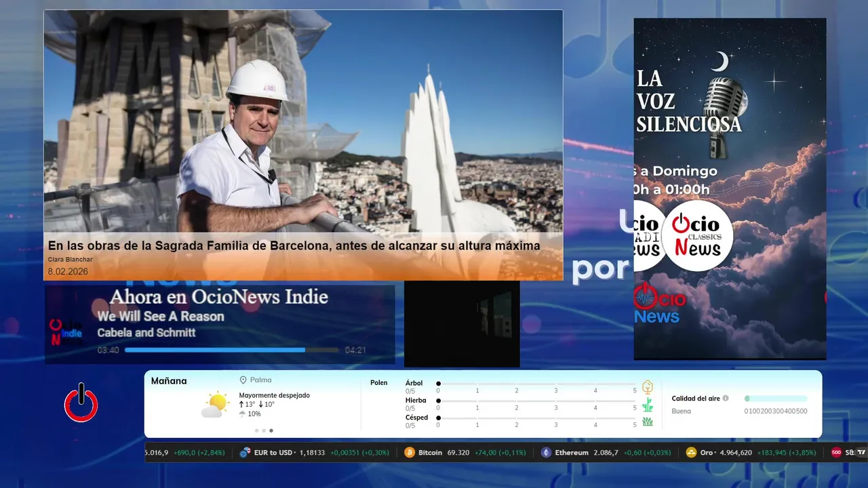The width and height of the screenshot is (868, 488).
Task: Click the crescent moon in the banner
Action: [x=719, y=62]
